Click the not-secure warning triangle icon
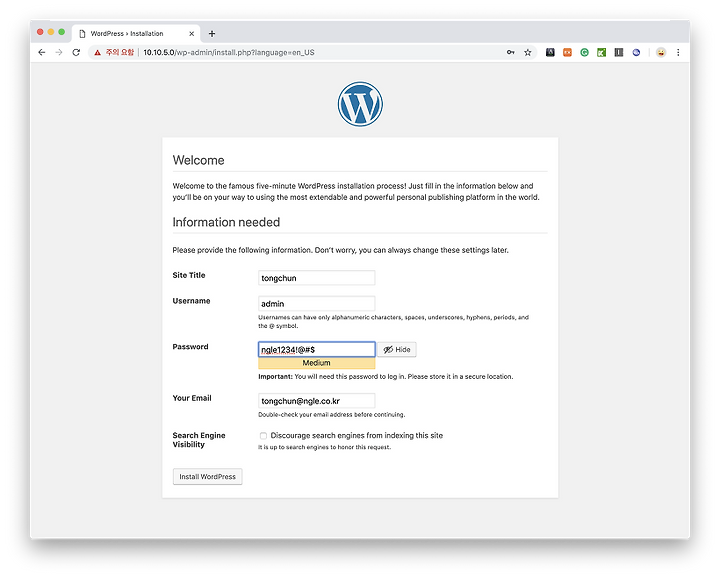Screen dimensions: 720x578 click(x=97, y=53)
